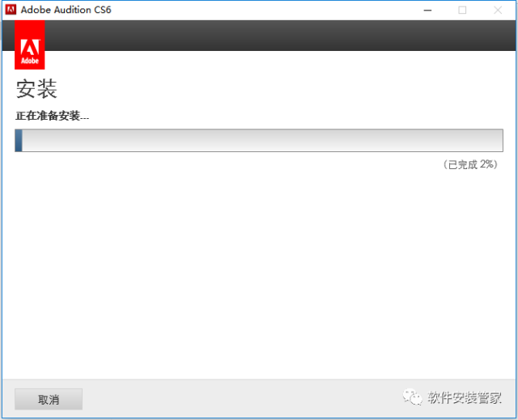
Task: Click the (已完成 2%) percentage text
Action: coord(469,164)
